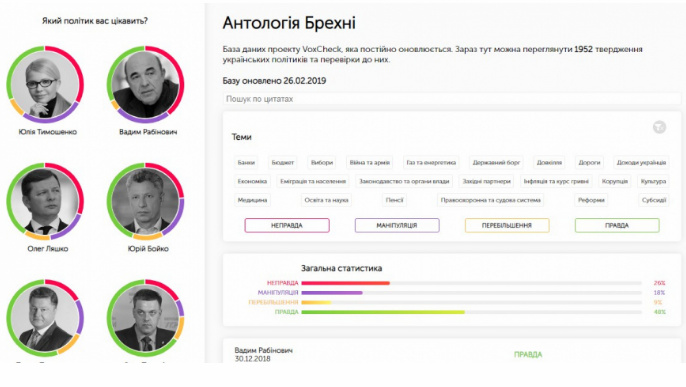The height and width of the screenshot is (387, 686).
Task: Filter by the Пенсії topic
Action: tap(394, 200)
